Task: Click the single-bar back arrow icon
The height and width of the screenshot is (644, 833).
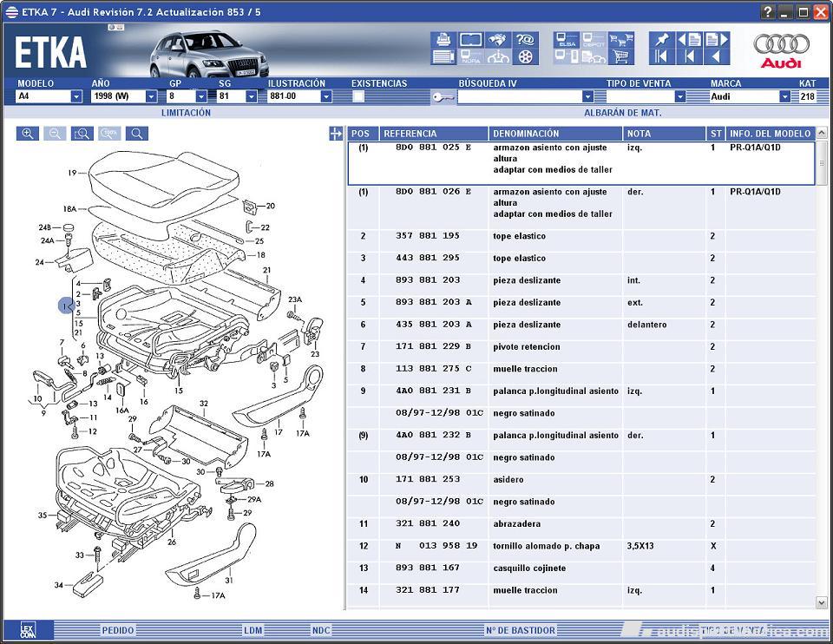Action: [x=689, y=57]
